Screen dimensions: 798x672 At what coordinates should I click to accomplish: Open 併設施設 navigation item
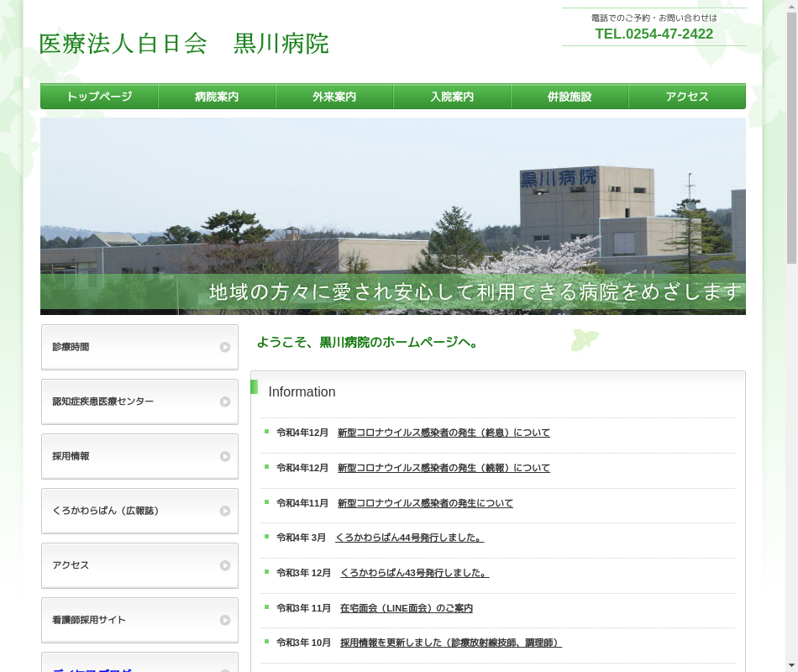570,97
